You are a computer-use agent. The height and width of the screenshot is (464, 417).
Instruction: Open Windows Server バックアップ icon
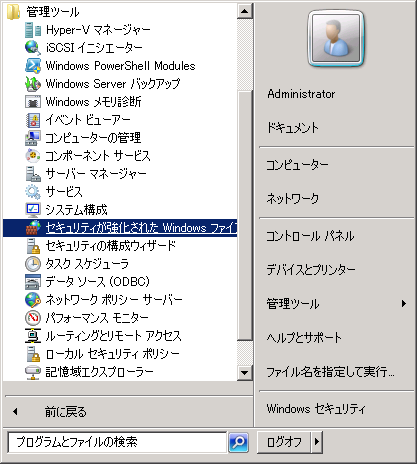point(33,84)
